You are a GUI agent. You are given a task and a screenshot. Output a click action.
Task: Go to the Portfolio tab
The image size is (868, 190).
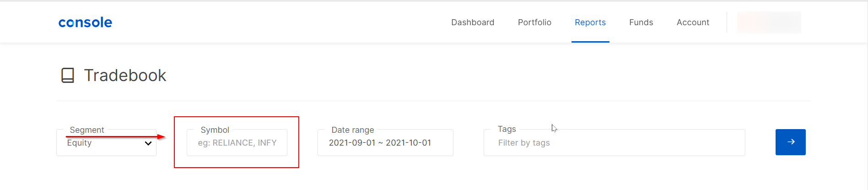click(534, 22)
